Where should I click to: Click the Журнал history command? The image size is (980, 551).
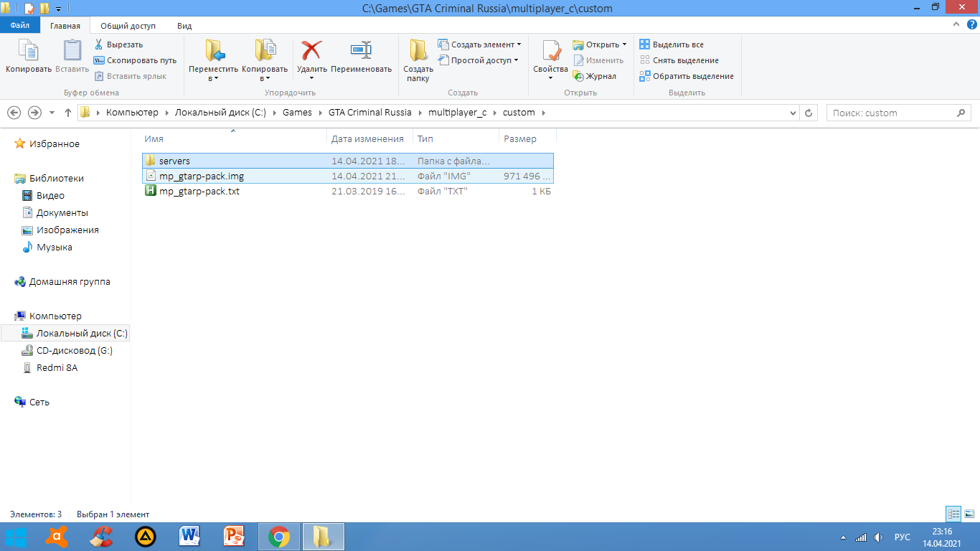pos(594,76)
